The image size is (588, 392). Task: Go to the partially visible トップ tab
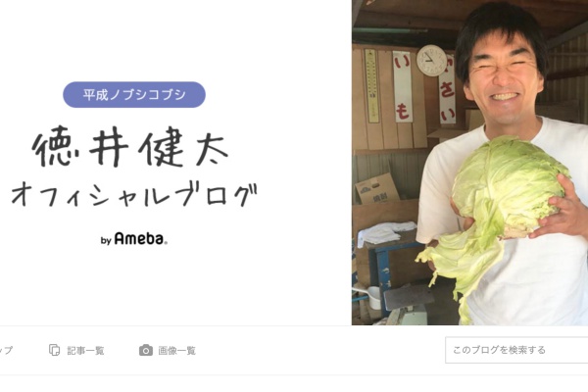coord(6,351)
